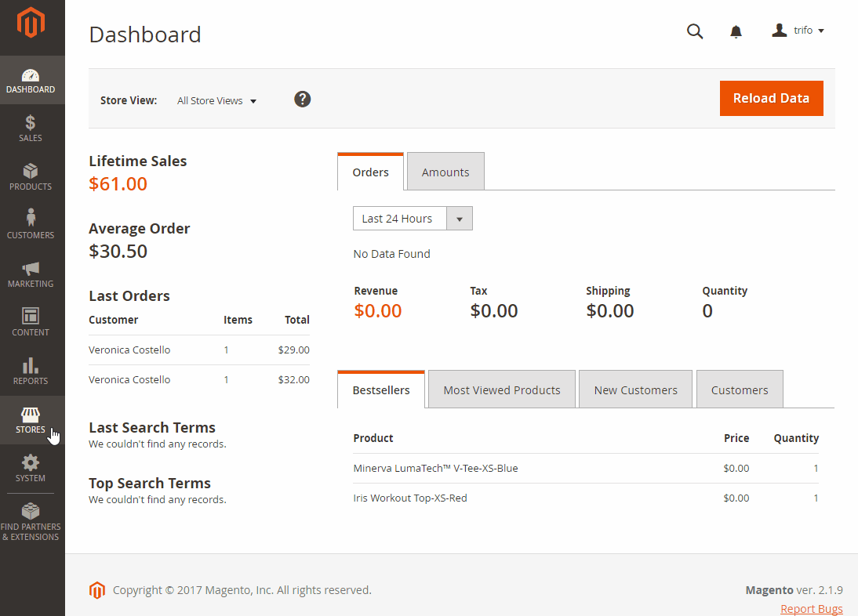Open the Dashboard sidebar item

click(32, 80)
